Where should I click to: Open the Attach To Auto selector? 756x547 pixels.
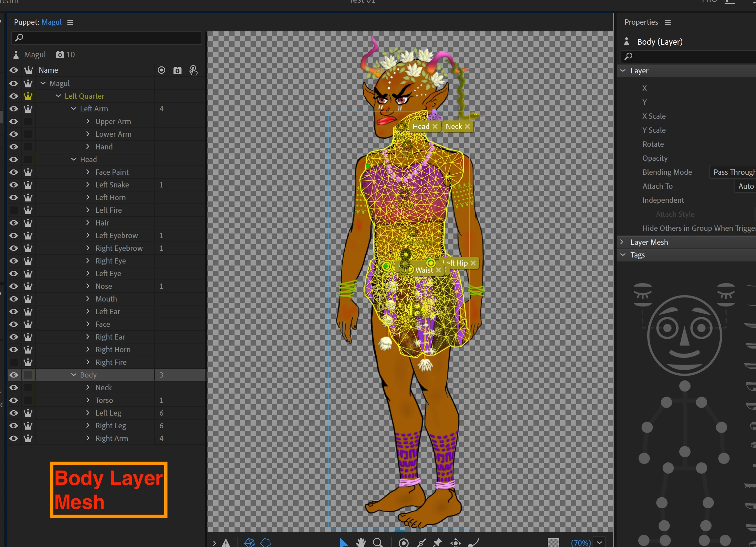(745, 186)
